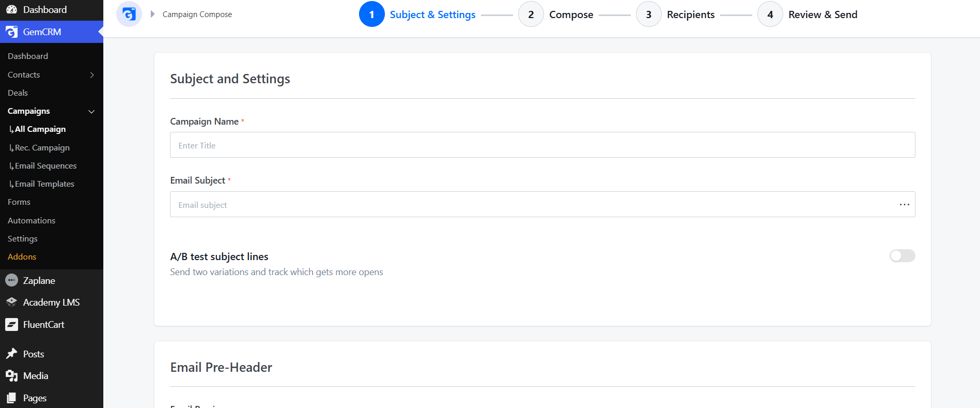The width and height of the screenshot is (980, 408).
Task: Collapse the Campaigns submenu chevron
Action: pyautogui.click(x=92, y=111)
